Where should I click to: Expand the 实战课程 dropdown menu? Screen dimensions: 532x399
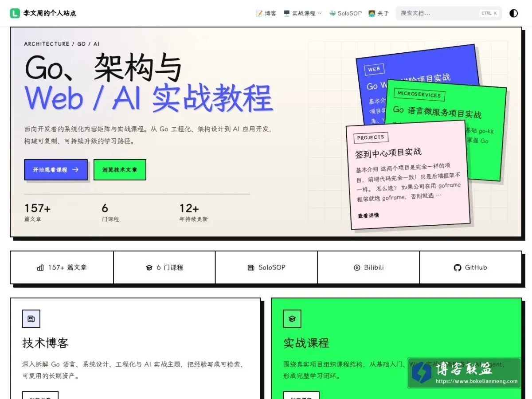[x=302, y=13]
